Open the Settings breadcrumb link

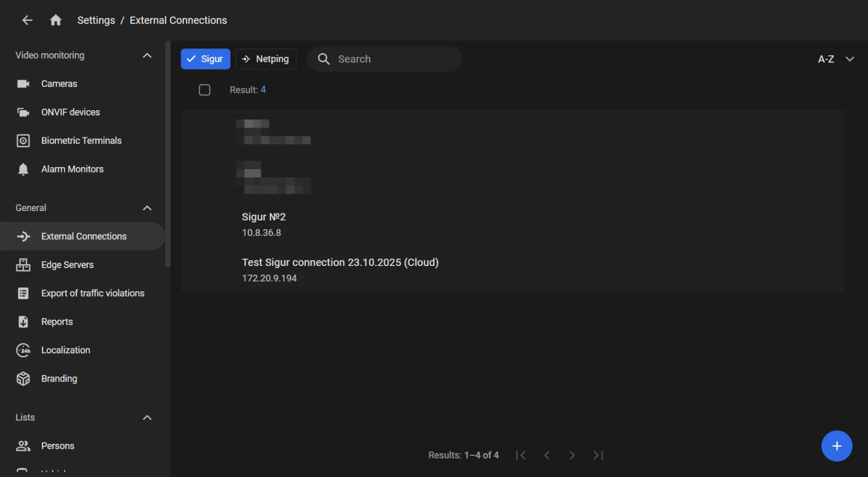(96, 20)
